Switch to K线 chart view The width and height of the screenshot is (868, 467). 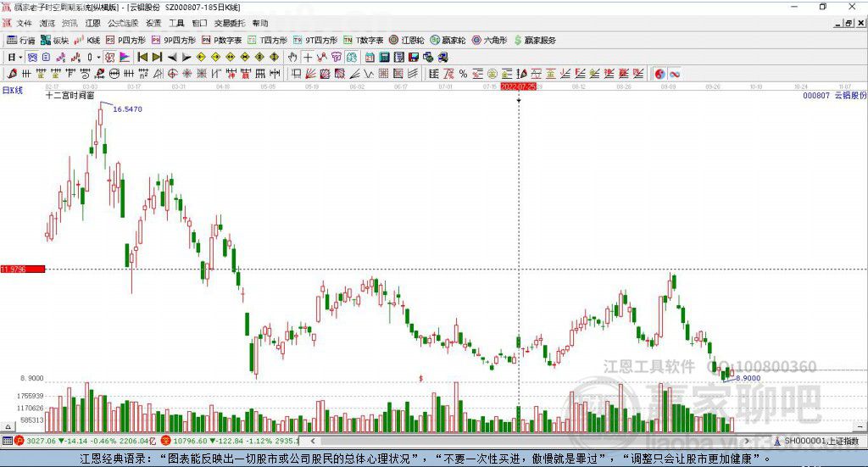pos(87,41)
